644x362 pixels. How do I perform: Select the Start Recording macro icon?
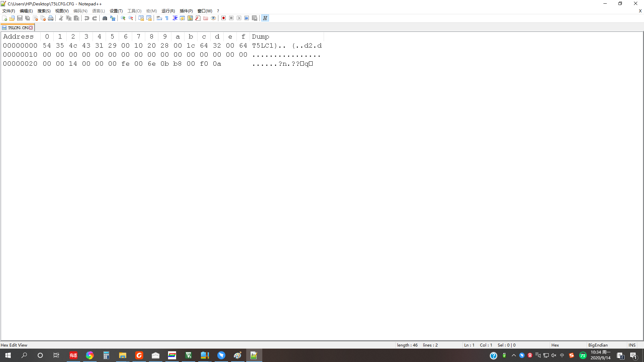pyautogui.click(x=223, y=18)
